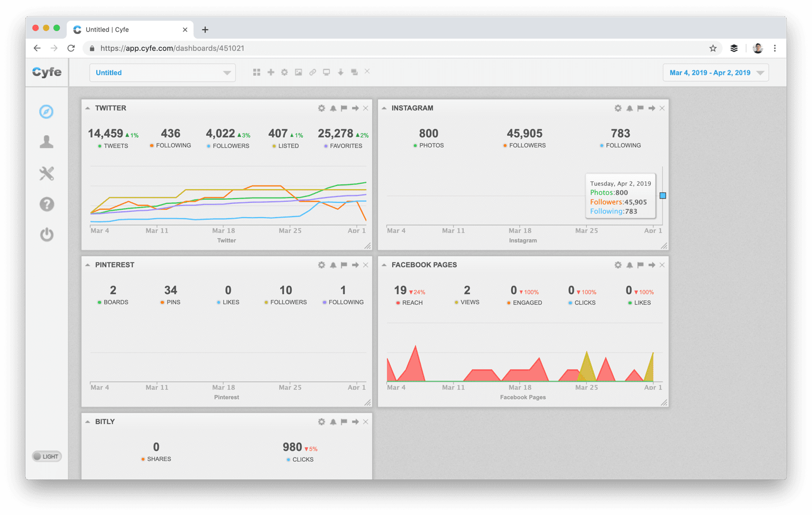Click the power logout icon in sidebar

click(47, 235)
